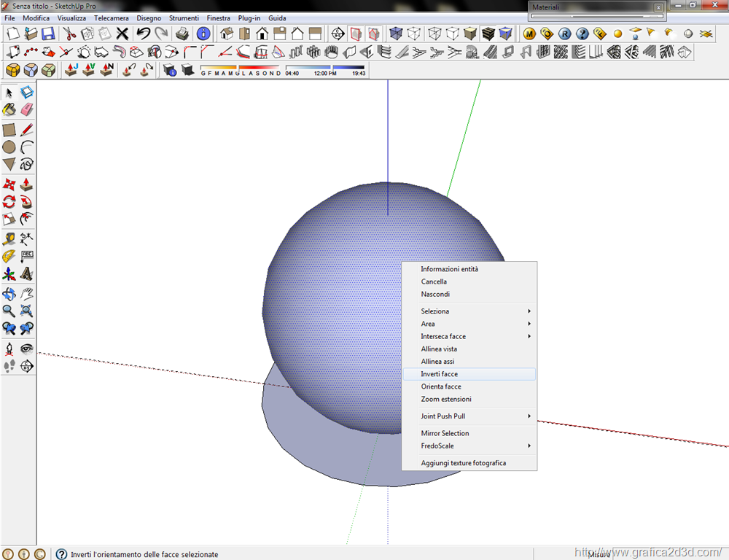
Task: Open Model Info blue icon
Action: point(203,34)
